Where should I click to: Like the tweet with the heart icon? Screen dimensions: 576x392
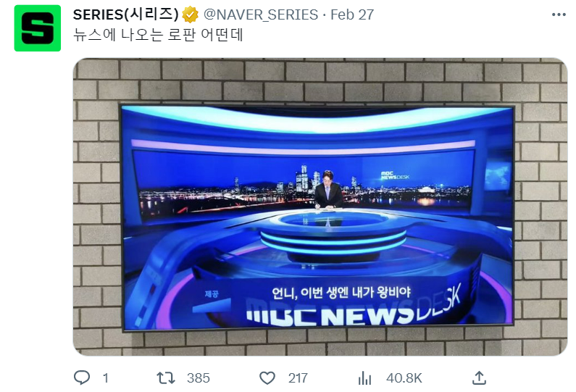(x=267, y=378)
